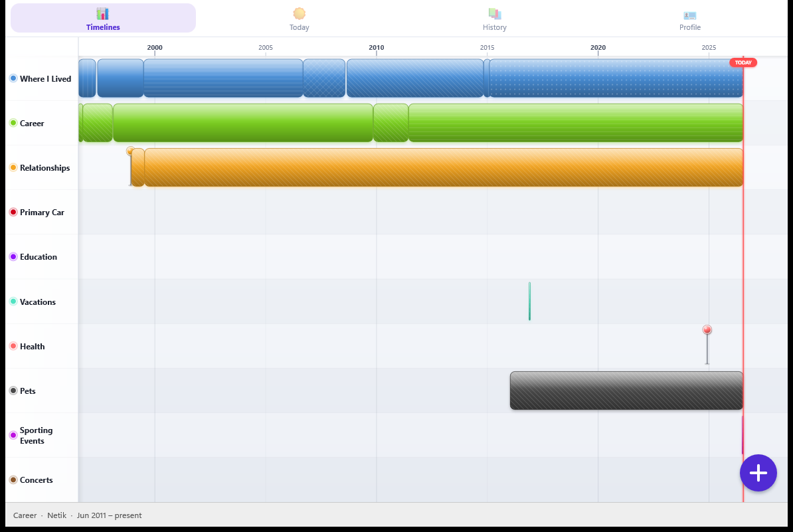
Task: Select the dark Pets timeline bar
Action: coord(626,391)
